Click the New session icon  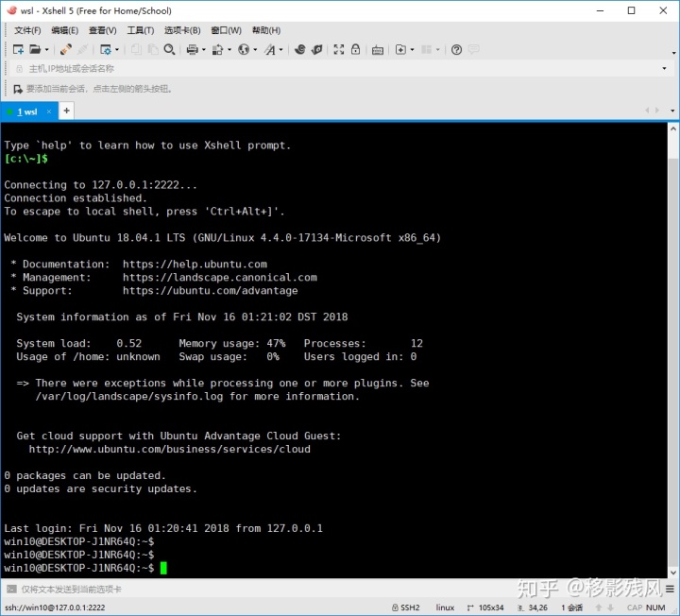[18, 49]
